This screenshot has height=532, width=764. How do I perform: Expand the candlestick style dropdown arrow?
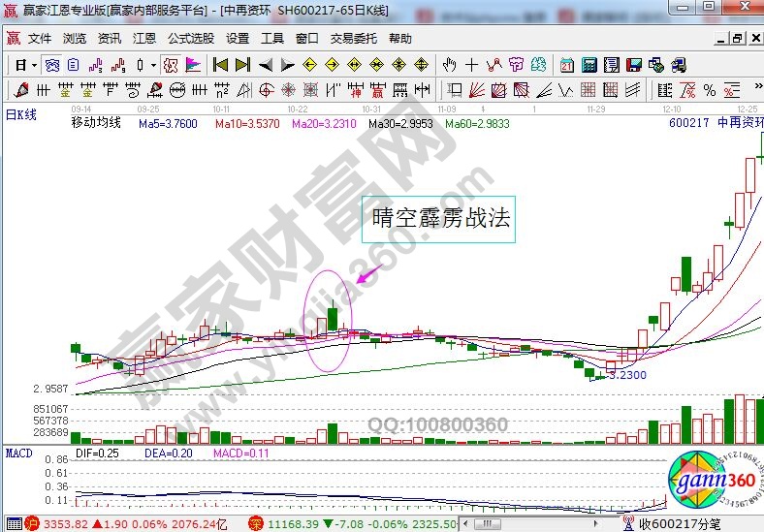(x=154, y=65)
